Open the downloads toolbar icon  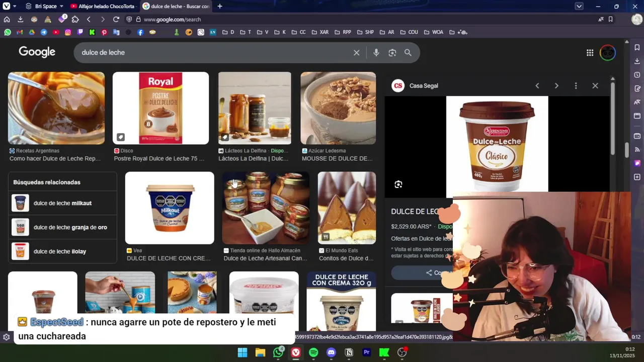pyautogui.click(x=20, y=19)
